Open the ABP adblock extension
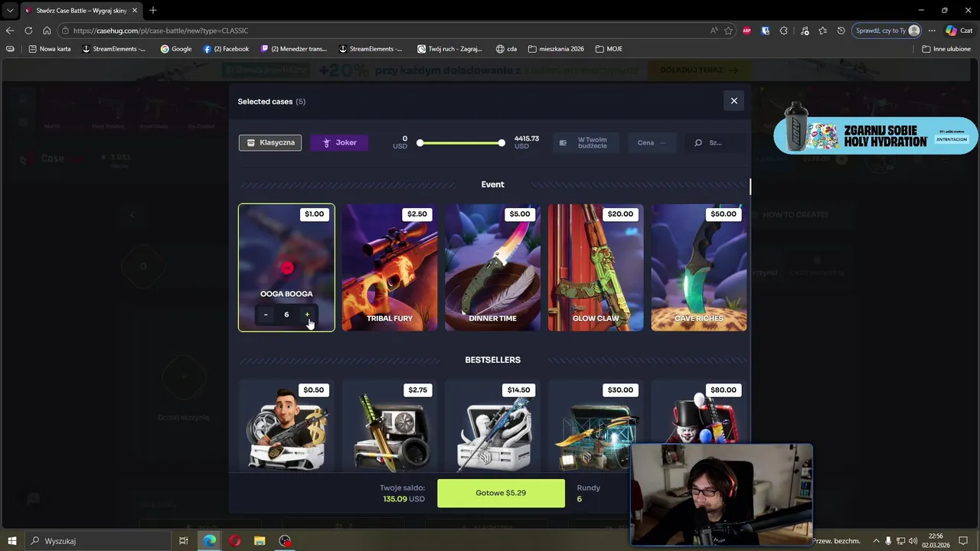980x551 pixels. [746, 31]
